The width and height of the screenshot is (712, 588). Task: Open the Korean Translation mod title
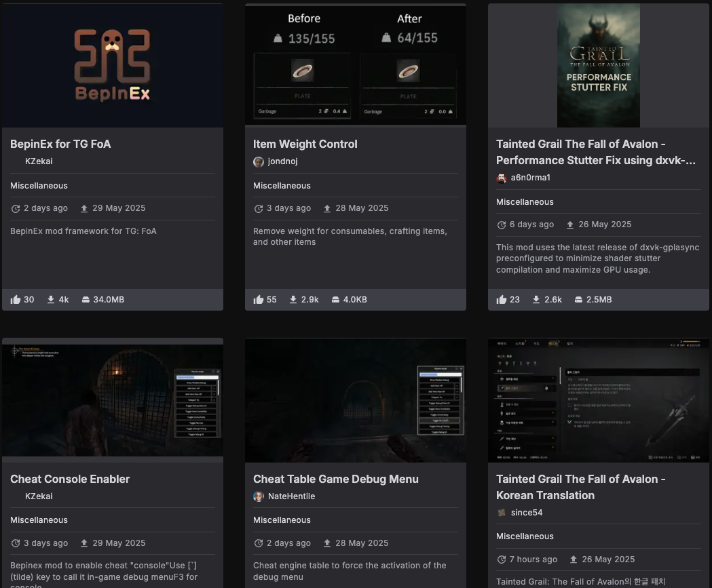tap(581, 487)
